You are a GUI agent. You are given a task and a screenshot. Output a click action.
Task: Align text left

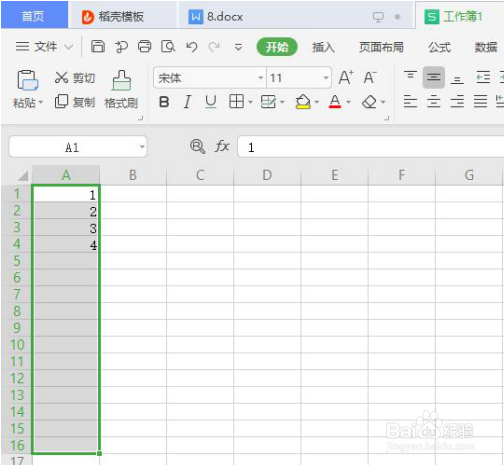pyautogui.click(x=410, y=101)
